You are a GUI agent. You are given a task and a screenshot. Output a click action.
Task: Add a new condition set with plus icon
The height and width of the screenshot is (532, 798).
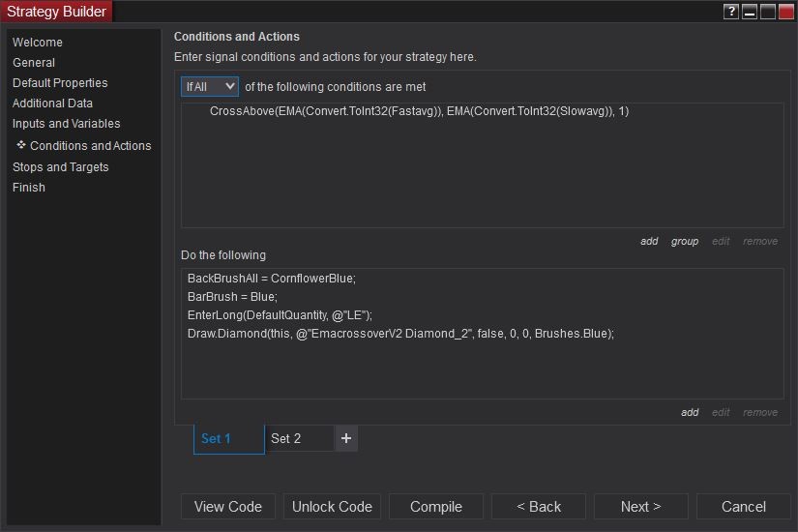[x=346, y=438]
